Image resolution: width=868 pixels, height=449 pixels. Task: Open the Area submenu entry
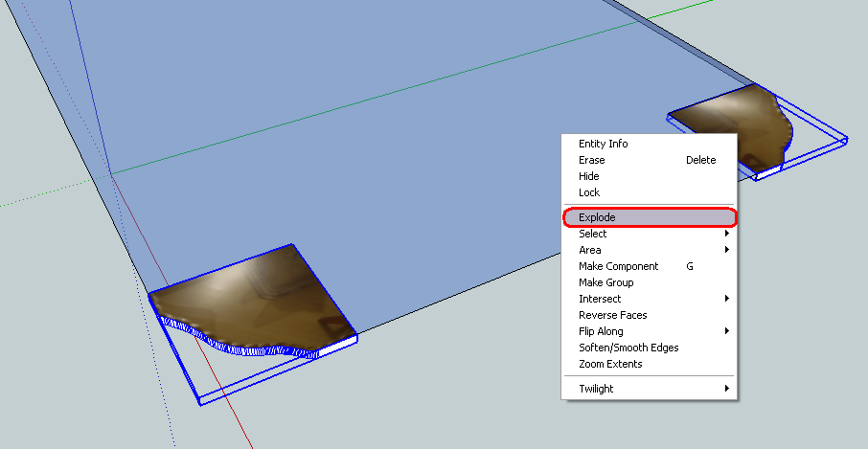(649, 250)
